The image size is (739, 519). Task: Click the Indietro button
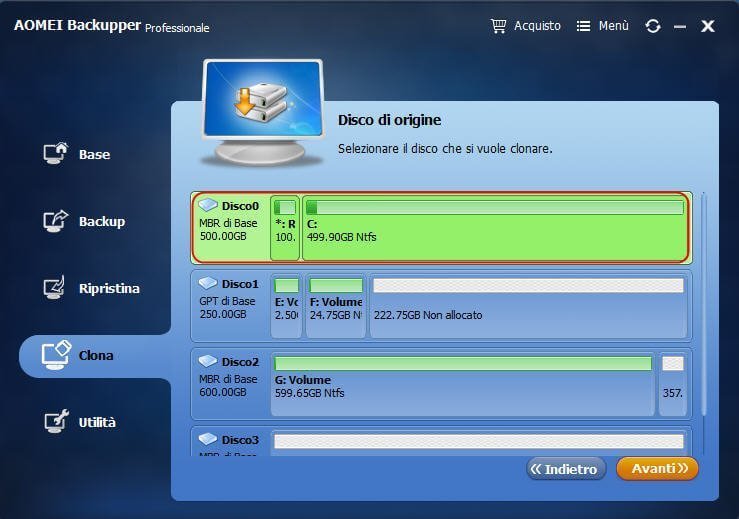click(566, 469)
